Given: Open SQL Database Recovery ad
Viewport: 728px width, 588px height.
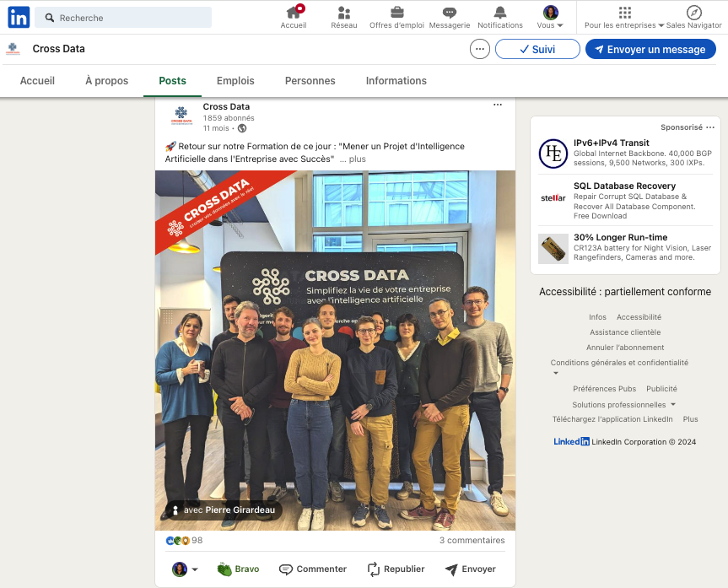Looking at the screenshot, I should [624, 186].
